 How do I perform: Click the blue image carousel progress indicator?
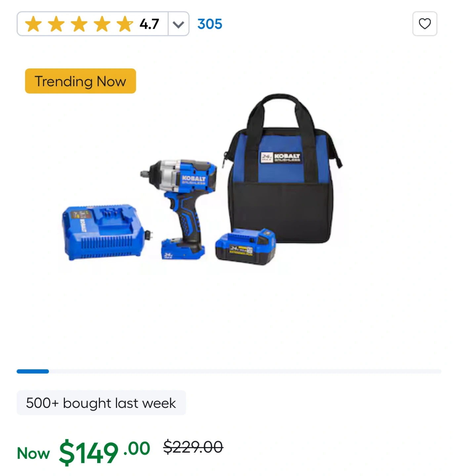[33, 371]
